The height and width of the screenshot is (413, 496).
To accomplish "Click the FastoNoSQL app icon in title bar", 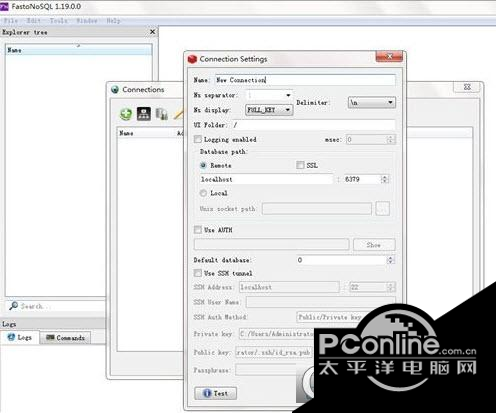I will tap(4, 6).
